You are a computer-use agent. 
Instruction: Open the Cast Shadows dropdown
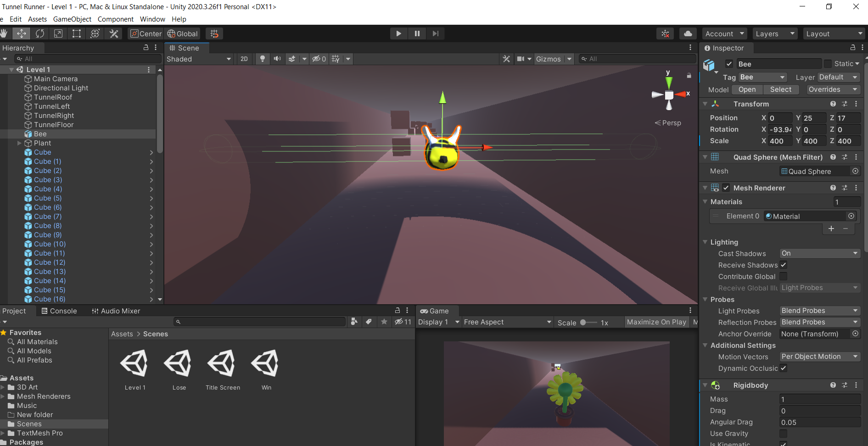coord(819,253)
